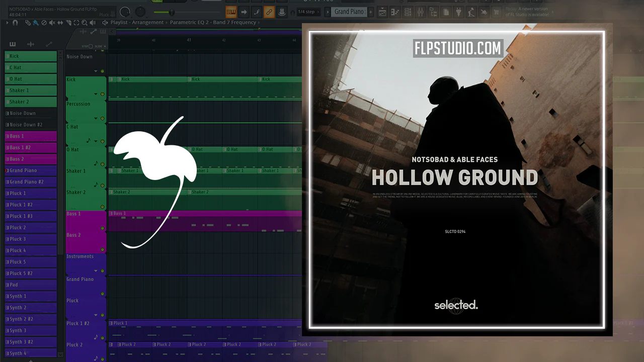Click the Parametric EQ 2 Band 7 breadcrumb
The height and width of the screenshot is (362, 644).
[214, 23]
